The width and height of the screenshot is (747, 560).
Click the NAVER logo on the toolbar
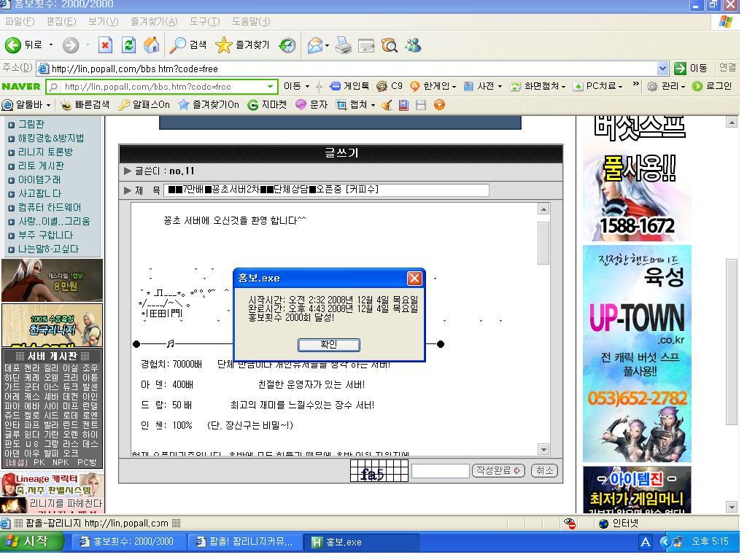(x=21, y=87)
